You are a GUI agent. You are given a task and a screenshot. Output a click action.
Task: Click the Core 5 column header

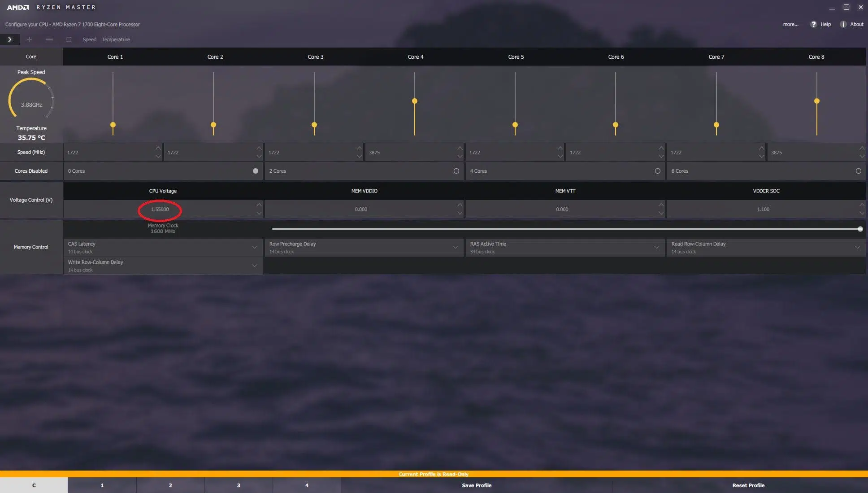tap(516, 57)
